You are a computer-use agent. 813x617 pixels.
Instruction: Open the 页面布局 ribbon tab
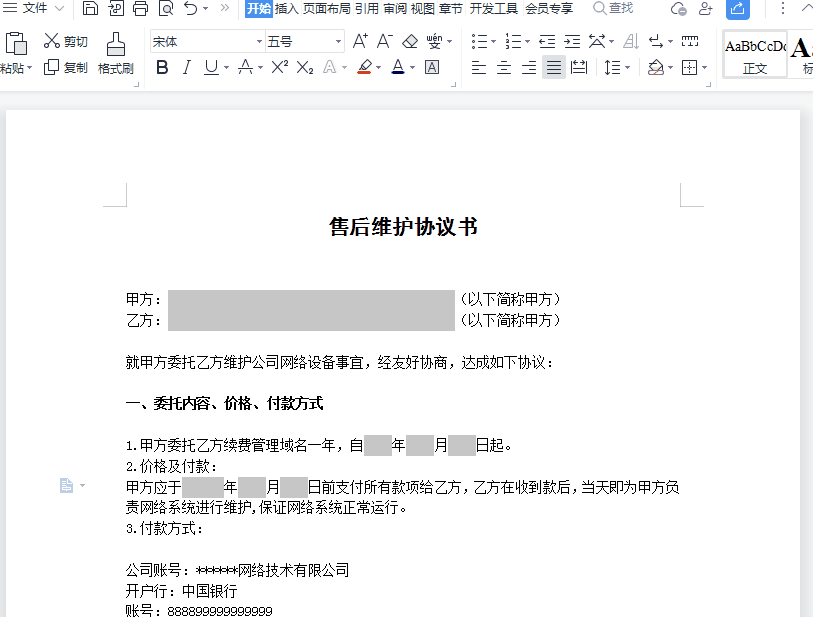click(326, 8)
